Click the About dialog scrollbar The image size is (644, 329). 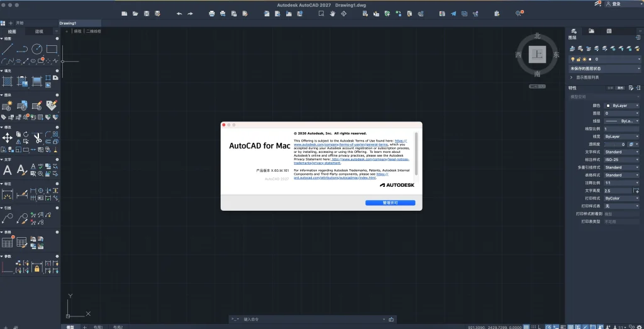click(x=416, y=153)
